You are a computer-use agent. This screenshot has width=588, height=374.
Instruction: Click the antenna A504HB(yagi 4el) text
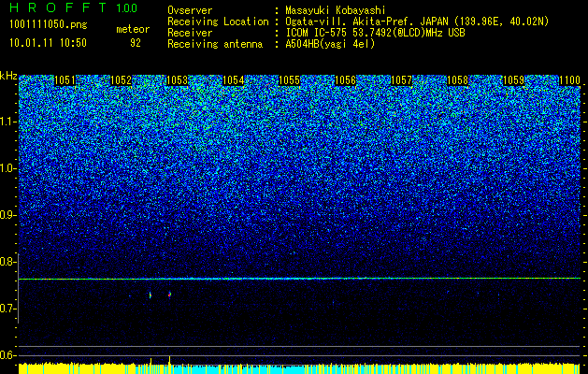pos(330,44)
